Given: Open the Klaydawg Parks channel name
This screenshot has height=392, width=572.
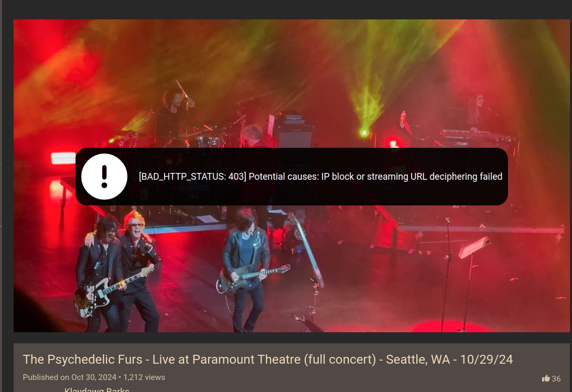Looking at the screenshot, I should 96,390.
